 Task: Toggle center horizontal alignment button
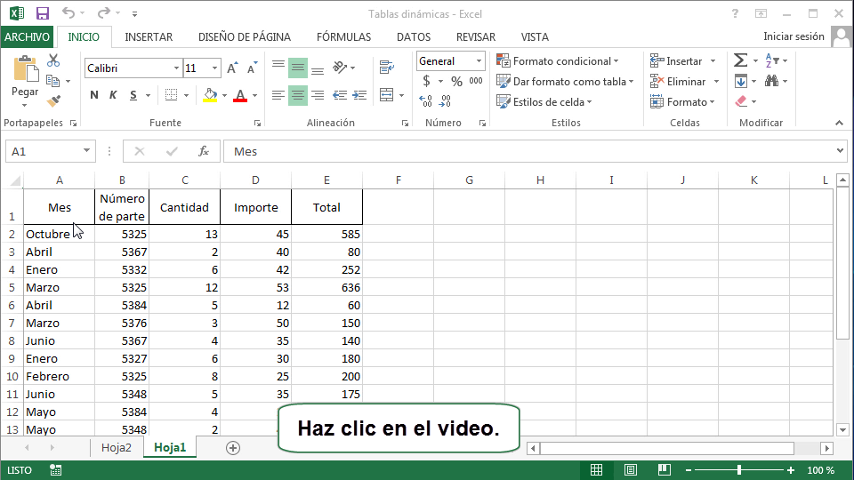[x=298, y=95]
